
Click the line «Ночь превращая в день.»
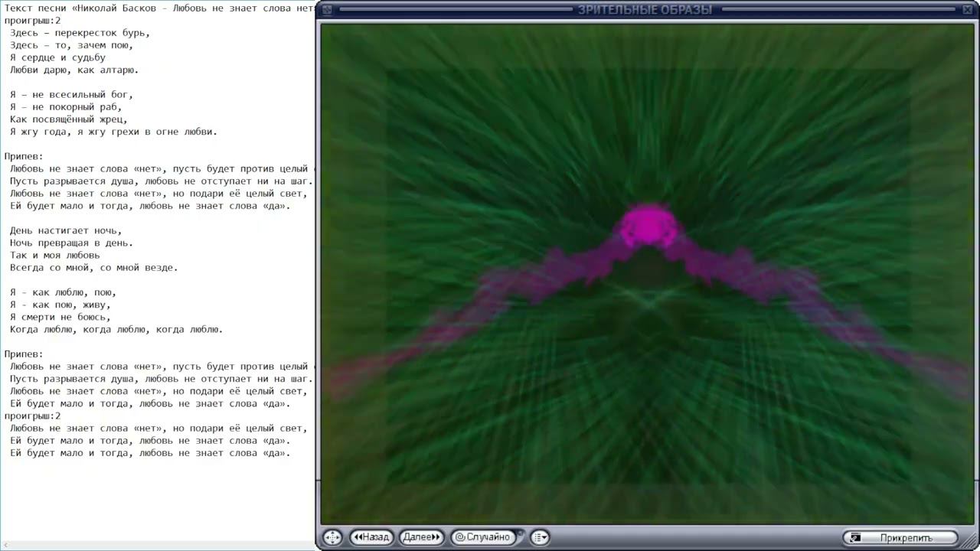(x=72, y=243)
